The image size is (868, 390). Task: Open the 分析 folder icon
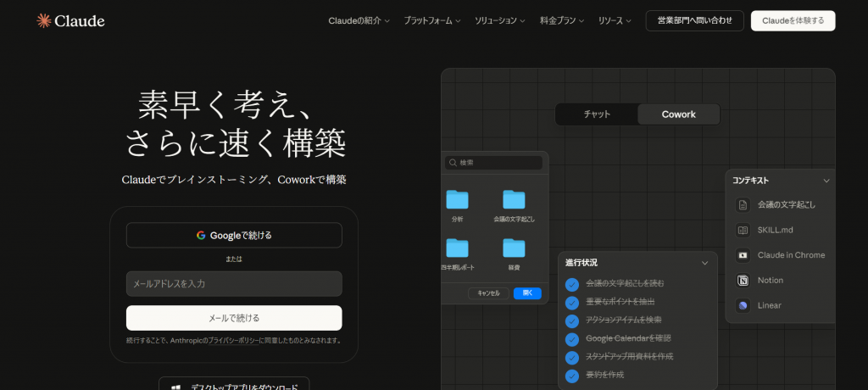pyautogui.click(x=458, y=200)
